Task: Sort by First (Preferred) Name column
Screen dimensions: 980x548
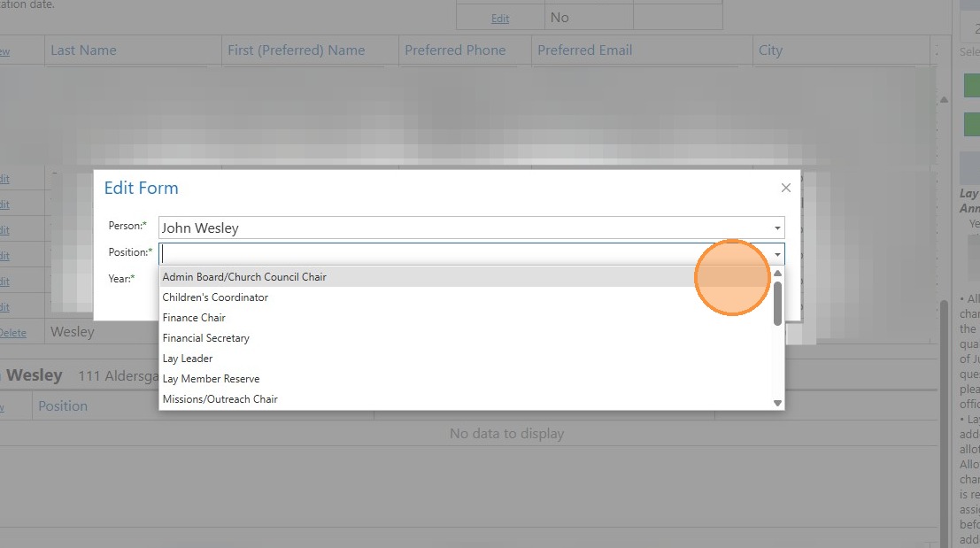Action: point(297,50)
